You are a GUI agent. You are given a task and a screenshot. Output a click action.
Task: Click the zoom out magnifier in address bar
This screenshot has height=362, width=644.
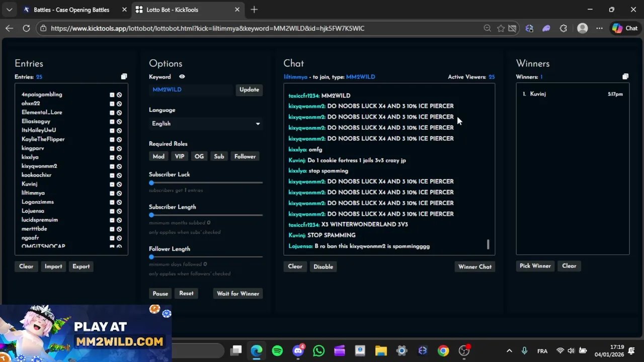coord(487,28)
